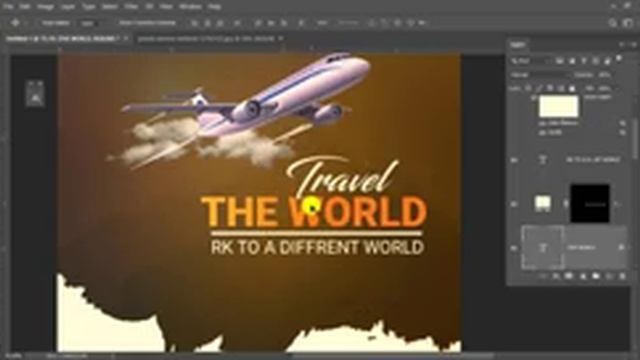Hide the selected THE WORLD text layer
Viewport: 640px width, 360px height.
click(x=514, y=247)
